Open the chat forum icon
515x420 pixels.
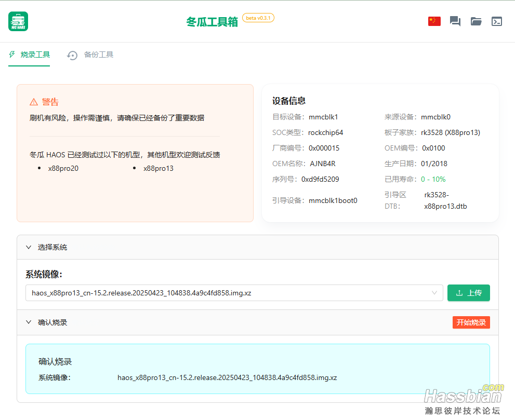coord(455,21)
